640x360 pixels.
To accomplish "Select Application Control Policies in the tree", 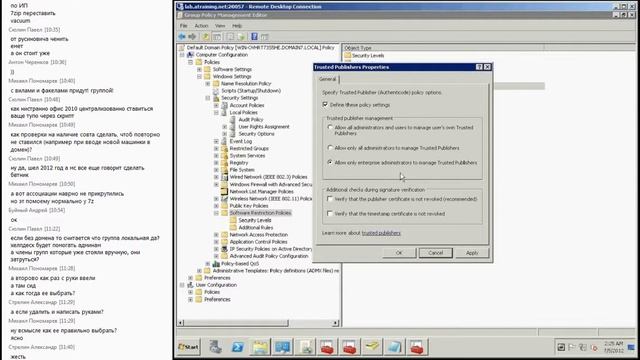I will (x=258, y=242).
